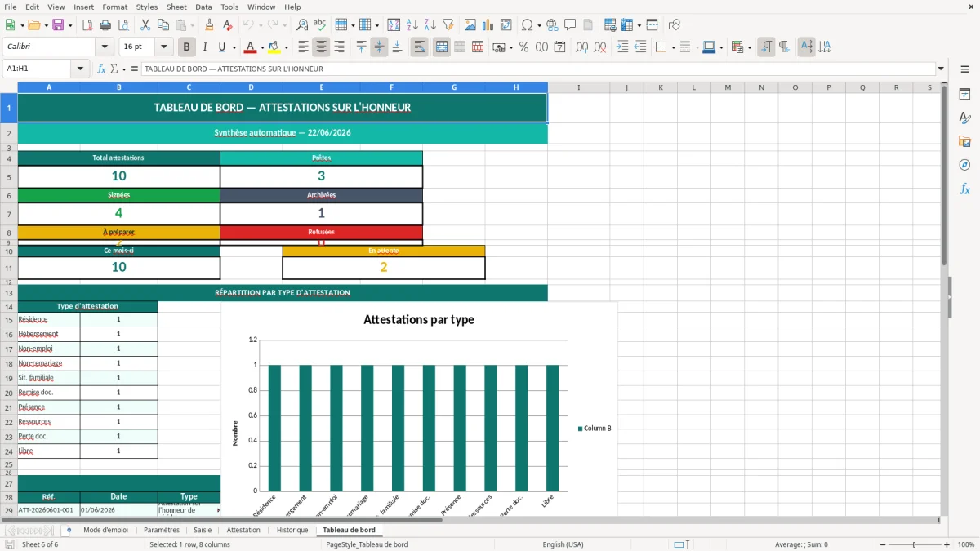Insert a special character (Omega icon)
980x551 pixels.
point(527,25)
